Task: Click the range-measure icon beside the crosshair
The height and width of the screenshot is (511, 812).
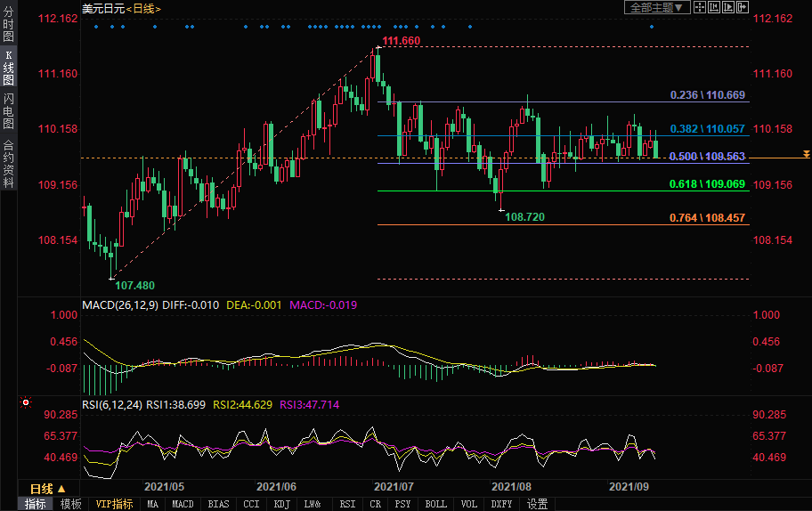Action: click(x=716, y=7)
